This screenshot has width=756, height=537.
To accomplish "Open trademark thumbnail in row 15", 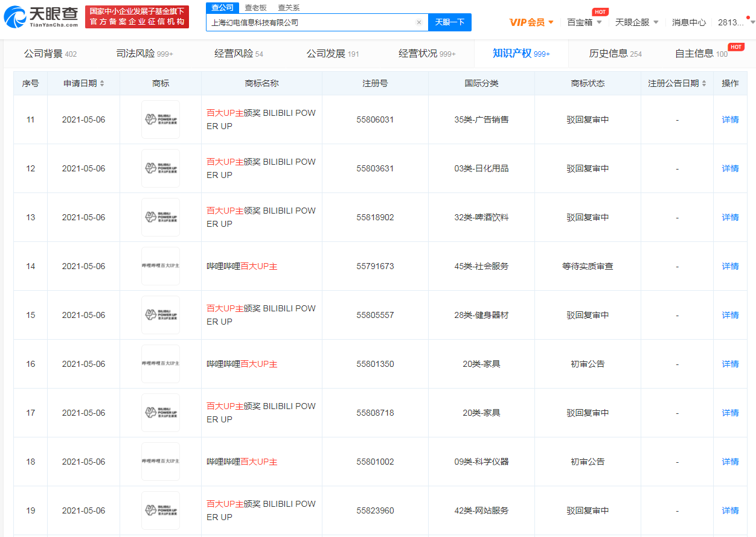I will click(161, 315).
